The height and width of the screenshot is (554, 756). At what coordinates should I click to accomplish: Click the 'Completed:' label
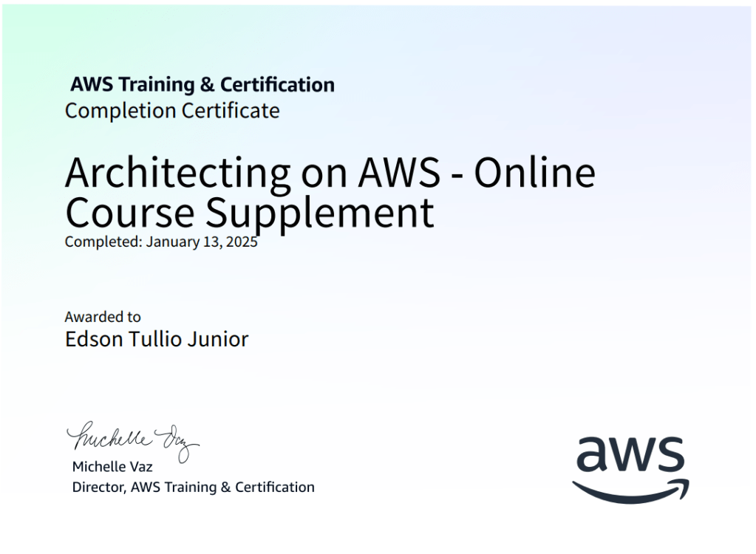(x=103, y=242)
